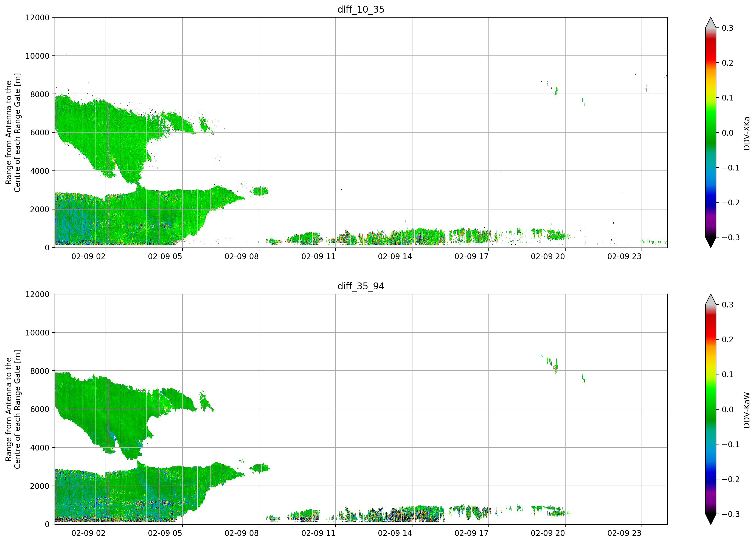Click the 0.2 tick on the DDV-KaW colorbar
756x543 pixels.
728,340
